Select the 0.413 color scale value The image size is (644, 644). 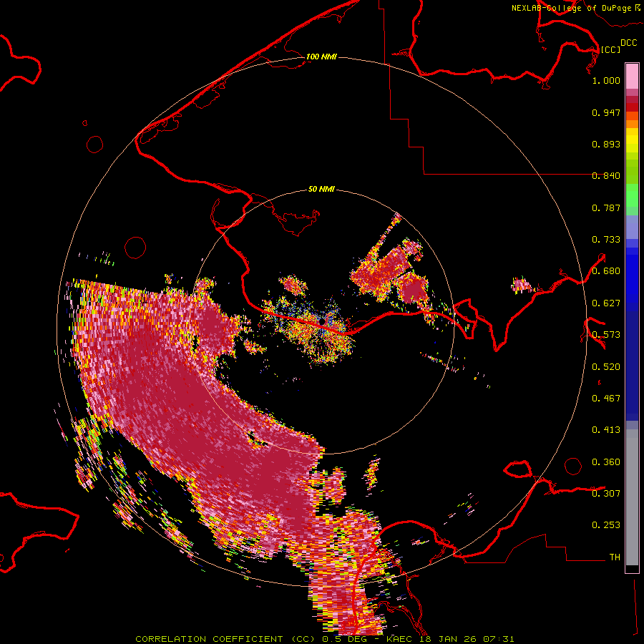click(606, 430)
